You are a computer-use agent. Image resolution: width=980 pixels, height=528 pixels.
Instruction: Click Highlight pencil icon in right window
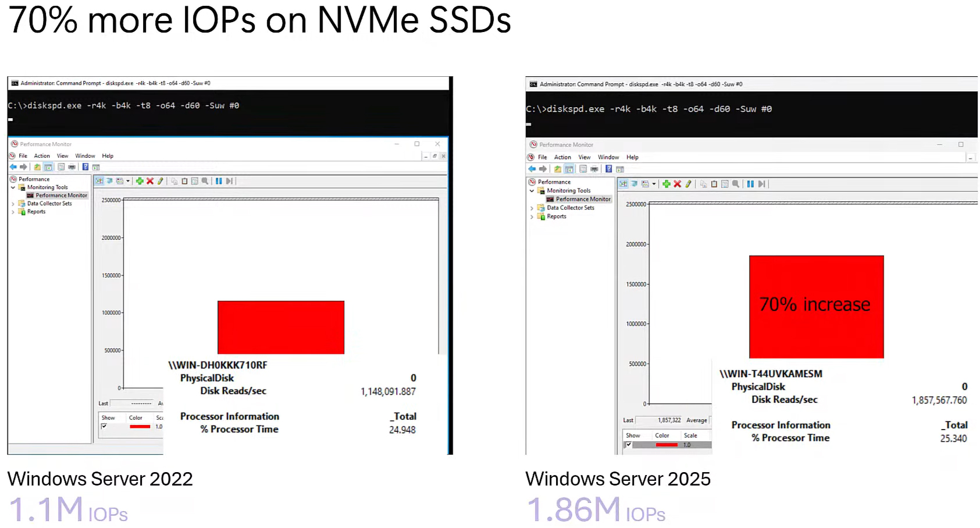(688, 184)
